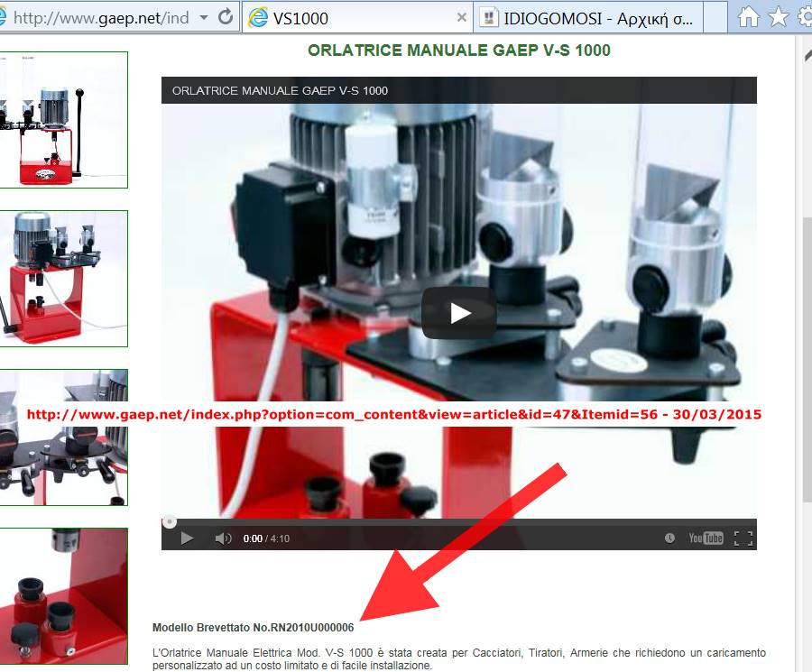Click video title ORLATRICE MANUALE GAEP V-S 1000

coord(281,90)
